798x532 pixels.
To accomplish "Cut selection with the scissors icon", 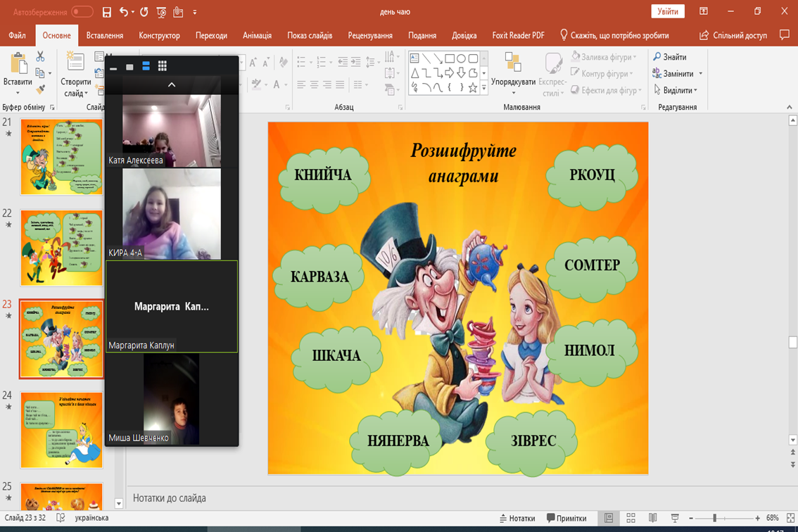I will pyautogui.click(x=40, y=56).
